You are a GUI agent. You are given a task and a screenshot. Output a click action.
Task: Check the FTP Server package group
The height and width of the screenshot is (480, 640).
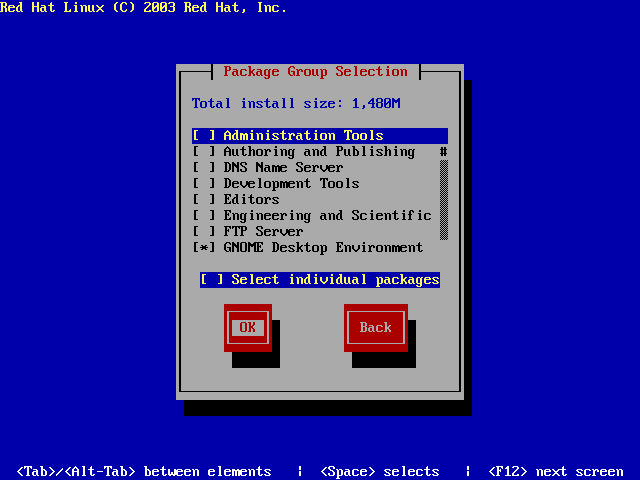coord(248,231)
